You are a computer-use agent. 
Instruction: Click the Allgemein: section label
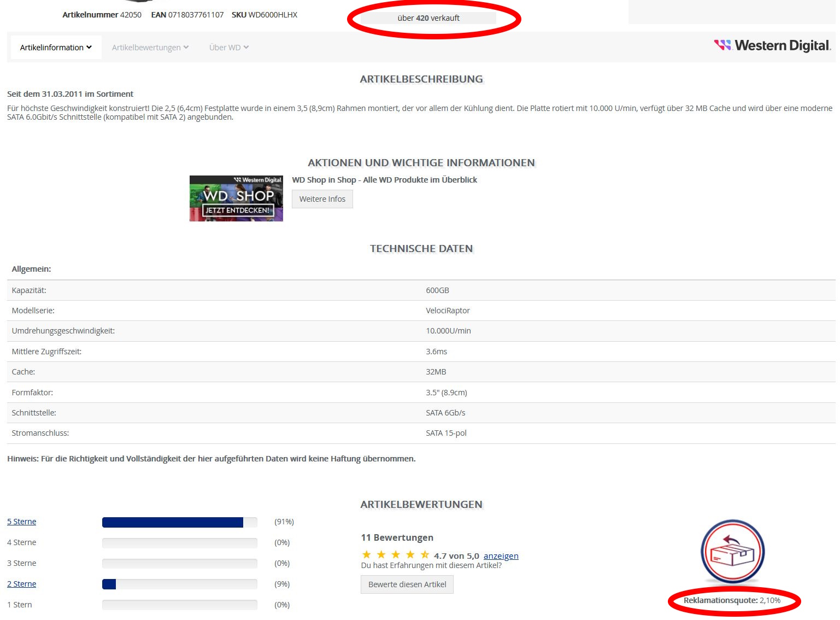click(32, 269)
